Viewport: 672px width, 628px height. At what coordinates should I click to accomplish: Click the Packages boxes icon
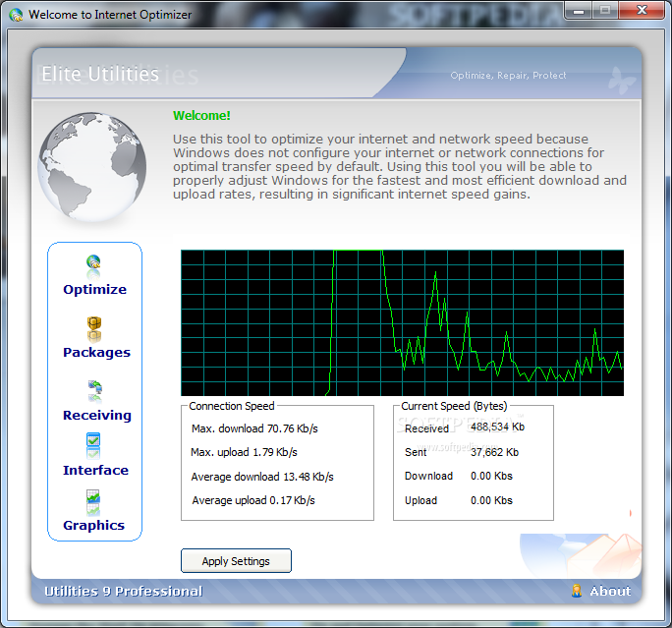pyautogui.click(x=94, y=324)
